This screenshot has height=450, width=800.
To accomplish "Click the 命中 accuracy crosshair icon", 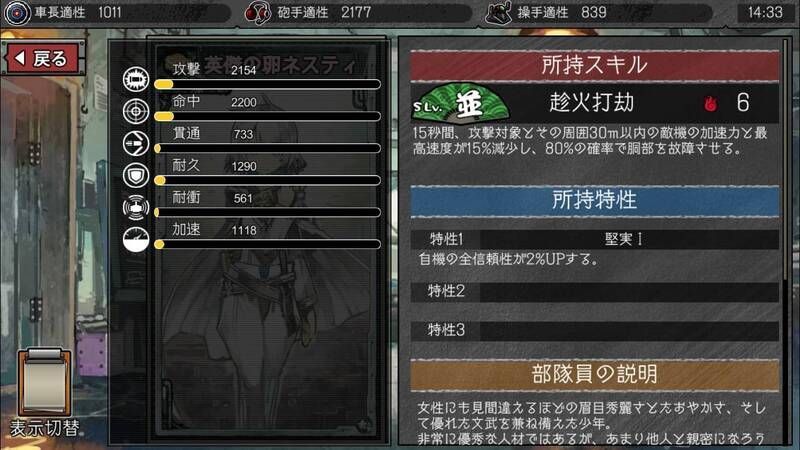I will (x=136, y=111).
